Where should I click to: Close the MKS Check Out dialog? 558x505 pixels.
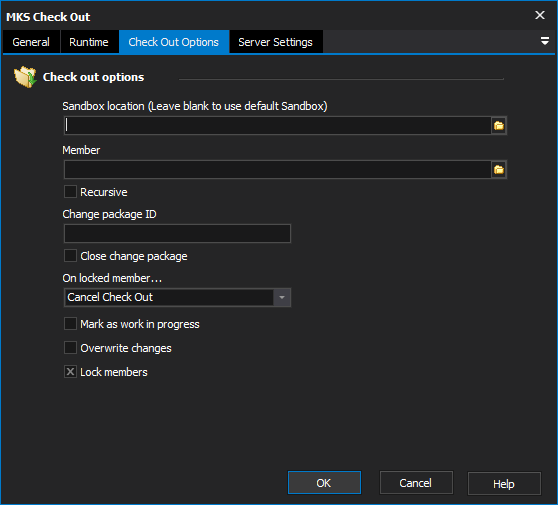pos(540,15)
